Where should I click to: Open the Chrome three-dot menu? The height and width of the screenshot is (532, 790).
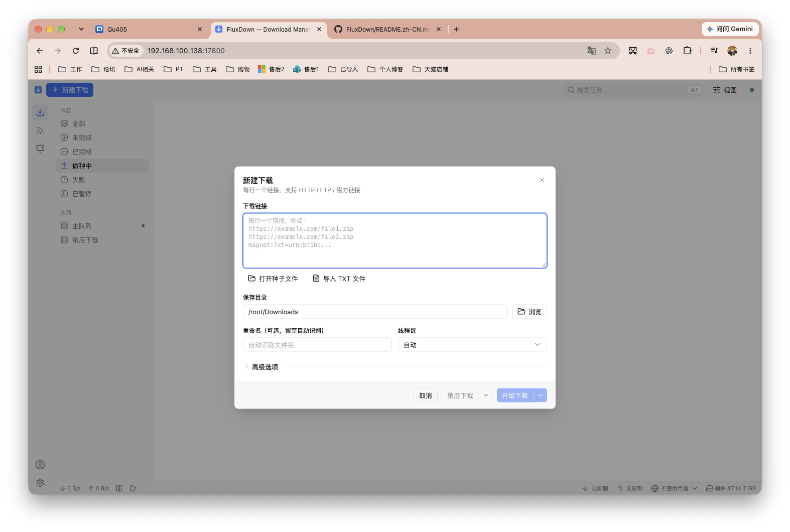[x=750, y=51]
